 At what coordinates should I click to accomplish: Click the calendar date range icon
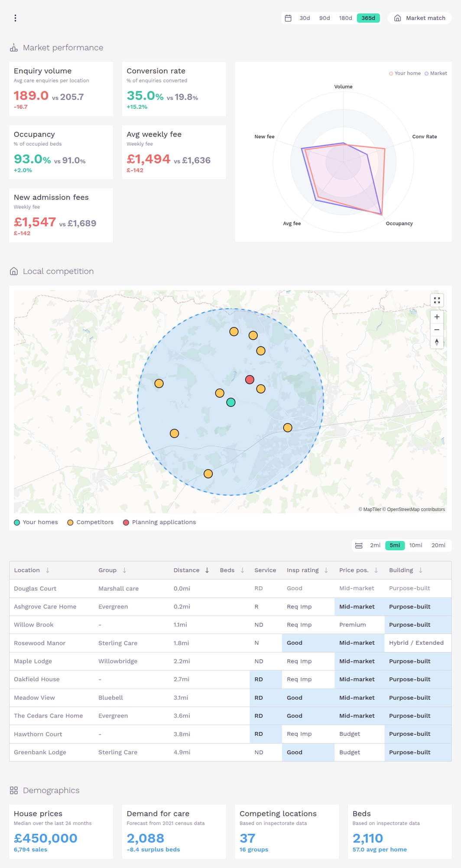(x=288, y=18)
